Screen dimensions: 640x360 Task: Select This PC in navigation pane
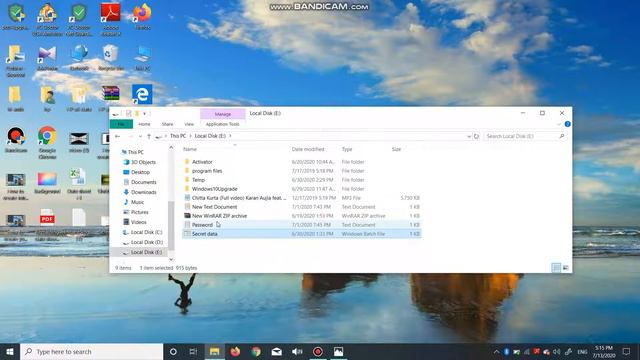pos(136,152)
